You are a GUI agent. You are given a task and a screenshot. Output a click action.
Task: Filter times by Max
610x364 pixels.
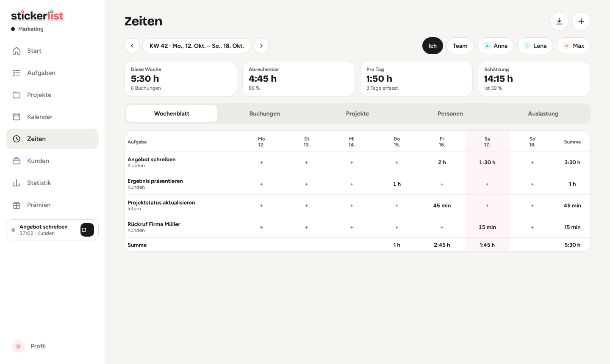coord(574,46)
